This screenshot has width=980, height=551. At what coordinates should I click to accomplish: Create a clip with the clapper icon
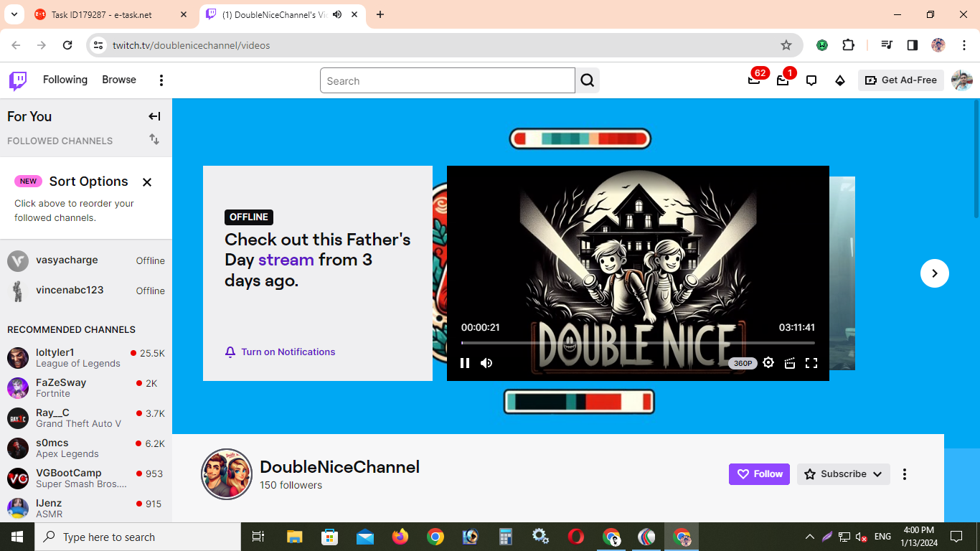coord(790,363)
